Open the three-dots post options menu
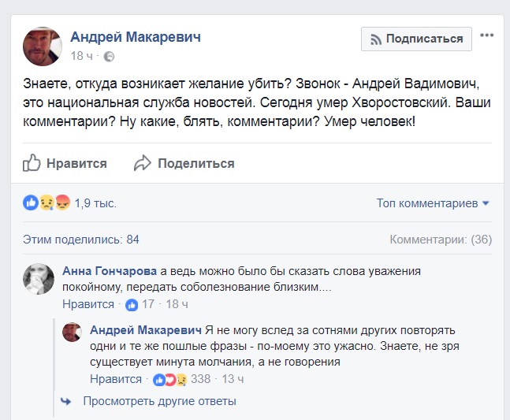Viewport: 510px width, 420px height. (x=487, y=37)
